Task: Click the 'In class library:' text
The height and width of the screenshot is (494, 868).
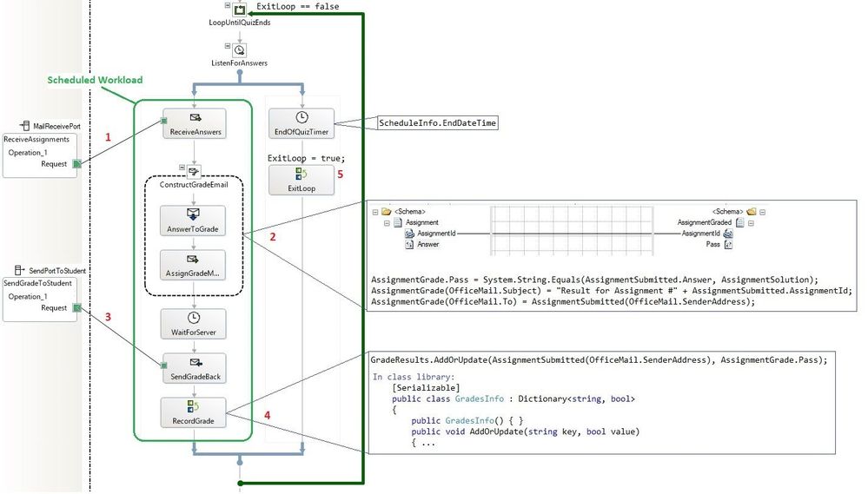Action: [414, 377]
